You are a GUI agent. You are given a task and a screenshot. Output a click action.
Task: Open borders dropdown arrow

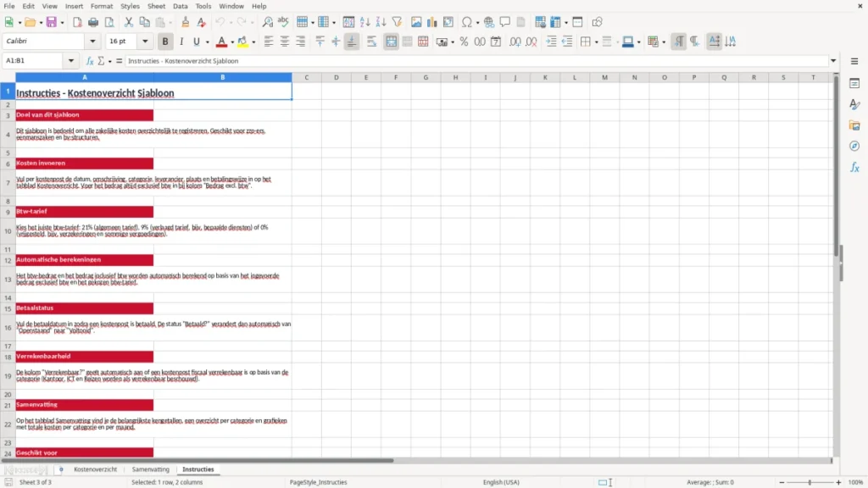[x=596, y=42]
